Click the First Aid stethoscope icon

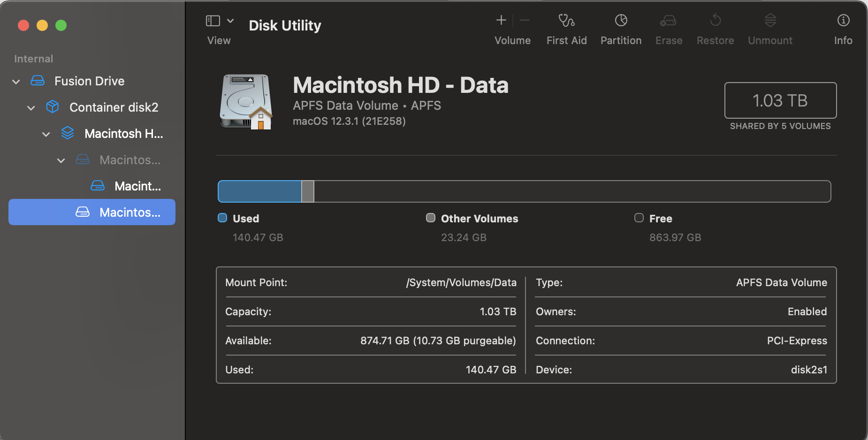tap(566, 21)
